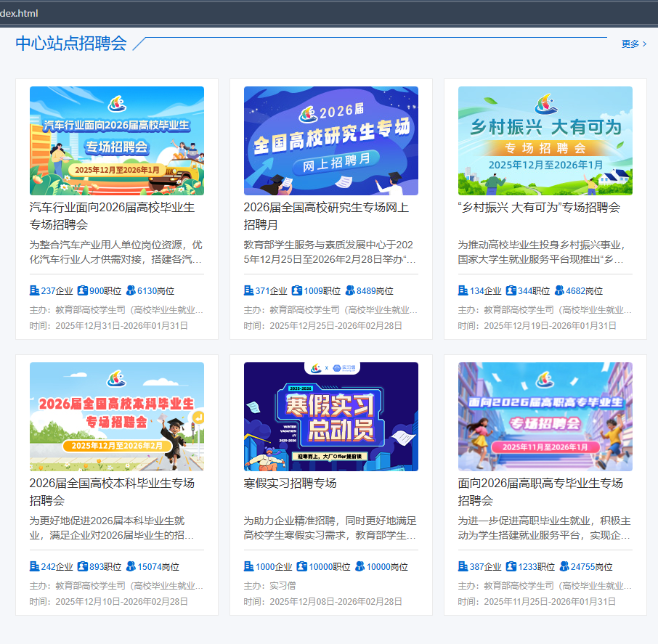Click the 乡村振兴 banner thumbnail
The image size is (658, 644).
point(545,141)
